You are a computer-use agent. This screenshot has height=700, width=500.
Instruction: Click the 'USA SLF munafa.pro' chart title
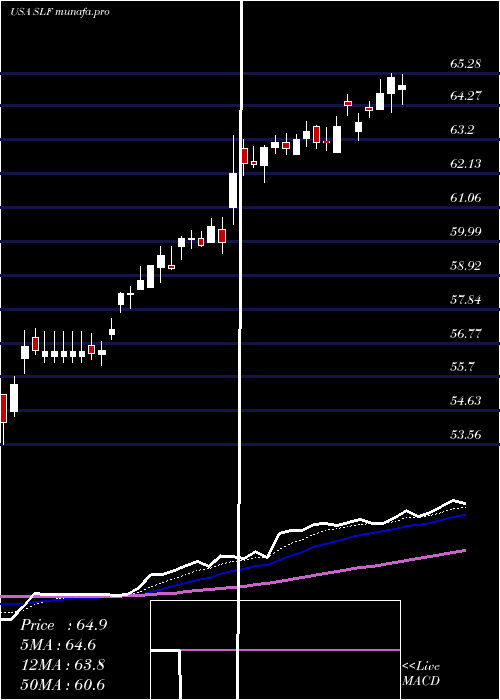60,12
